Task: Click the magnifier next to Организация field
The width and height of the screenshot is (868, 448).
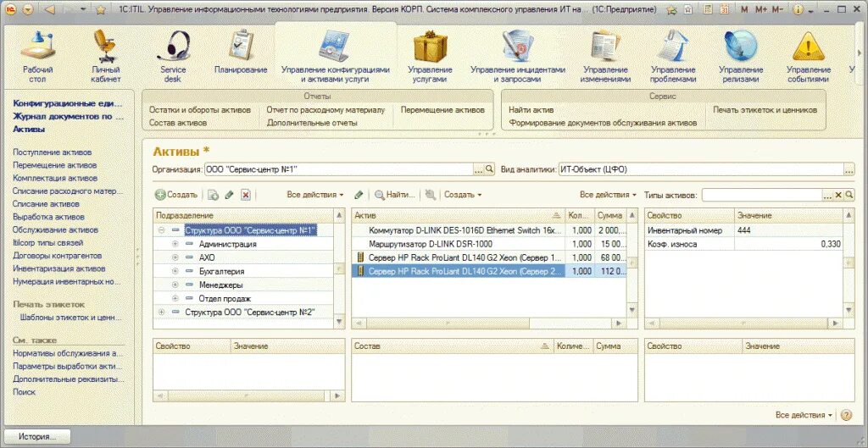Action: 489,169
